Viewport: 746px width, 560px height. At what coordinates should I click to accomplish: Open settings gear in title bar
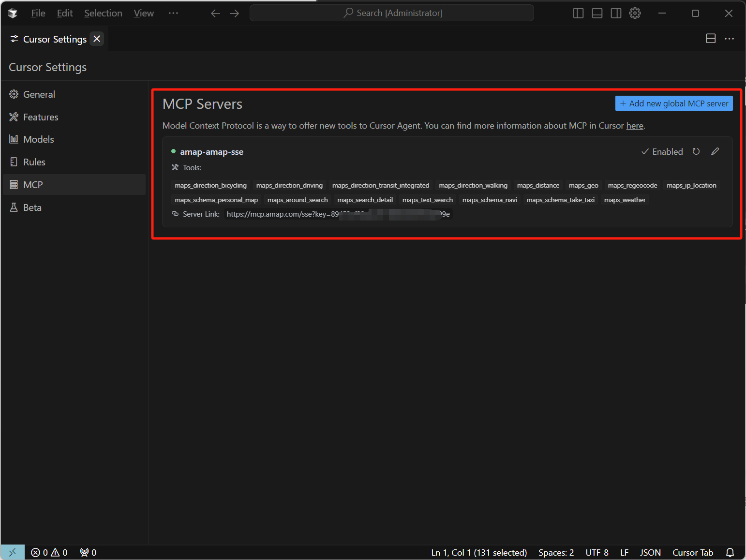pos(635,13)
